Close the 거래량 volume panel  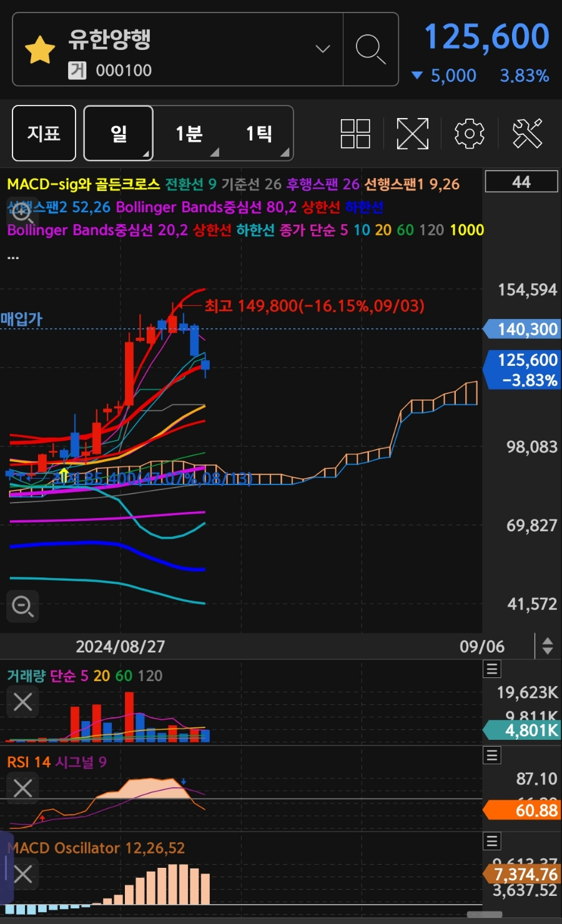click(x=22, y=702)
